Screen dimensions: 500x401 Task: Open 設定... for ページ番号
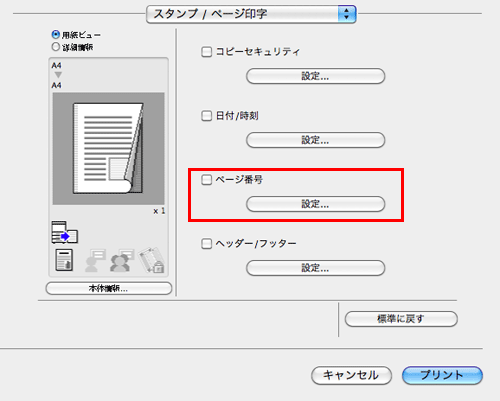[315, 204]
